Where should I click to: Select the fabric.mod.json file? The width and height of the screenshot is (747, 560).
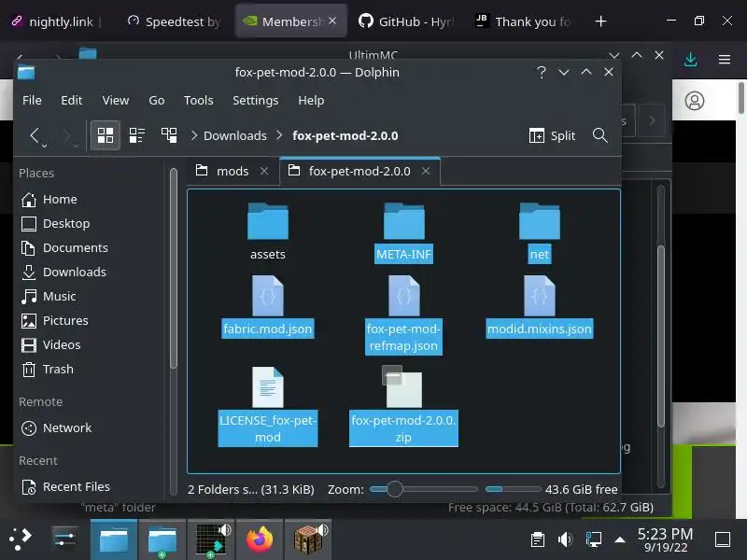click(268, 306)
